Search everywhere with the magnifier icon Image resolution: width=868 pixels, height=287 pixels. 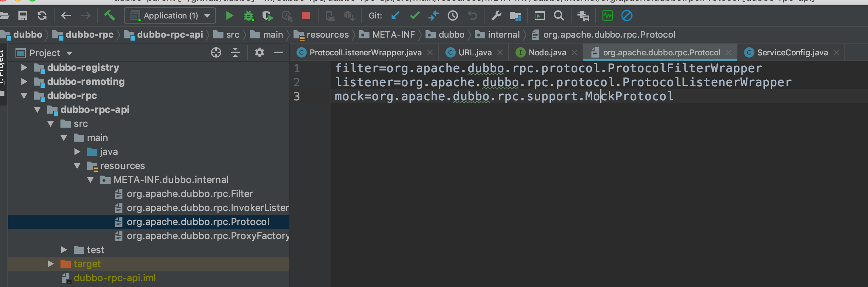pos(559,15)
